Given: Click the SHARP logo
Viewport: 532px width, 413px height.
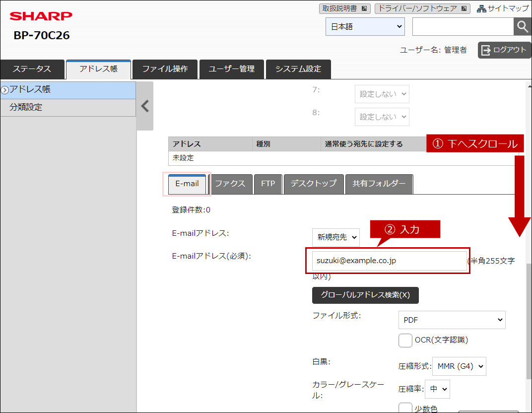Looking at the screenshot, I should [41, 16].
